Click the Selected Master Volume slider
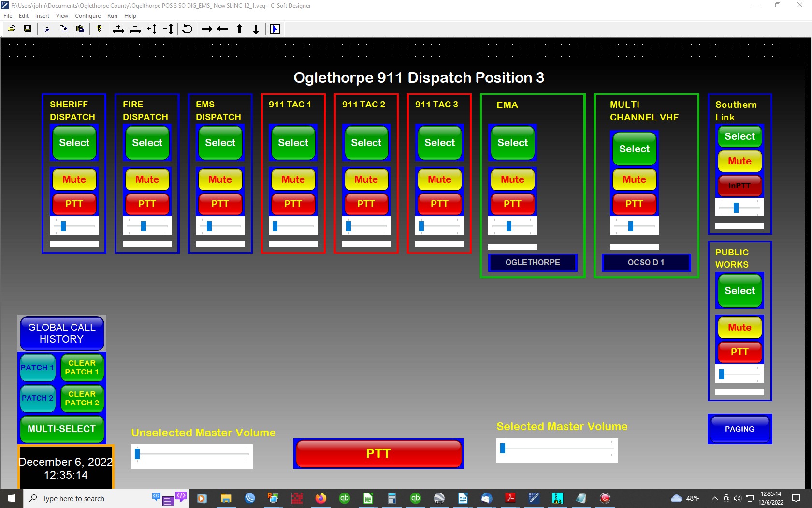Screen dimensions: 812x508 click(557, 448)
